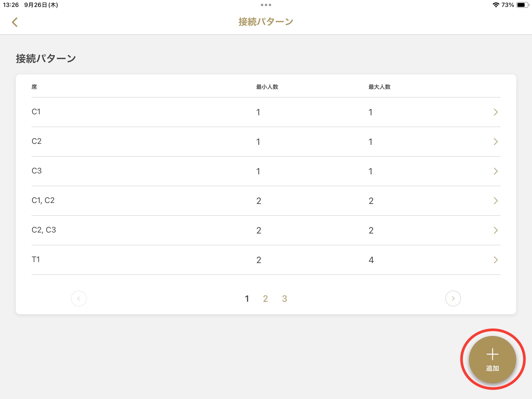532x399 pixels.
Task: Tap the back arrow in header
Action: click(x=15, y=22)
